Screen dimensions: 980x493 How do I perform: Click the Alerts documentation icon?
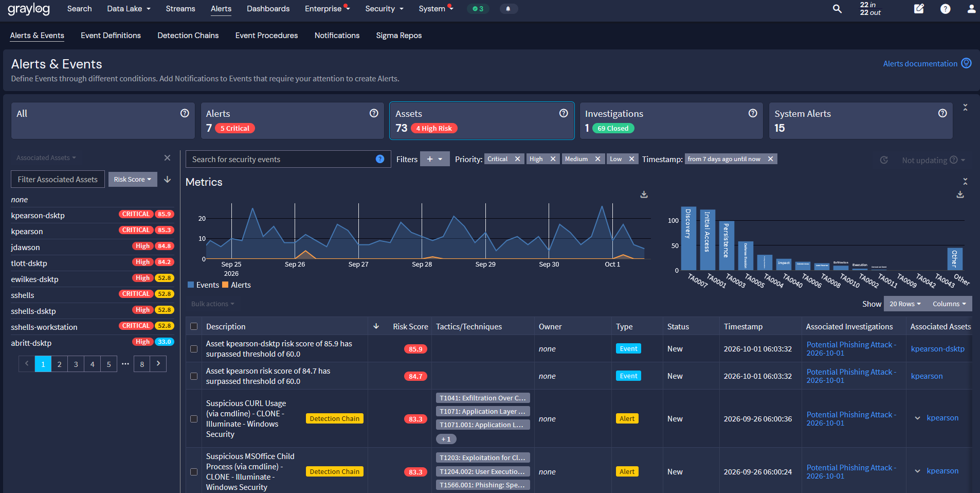pos(967,63)
